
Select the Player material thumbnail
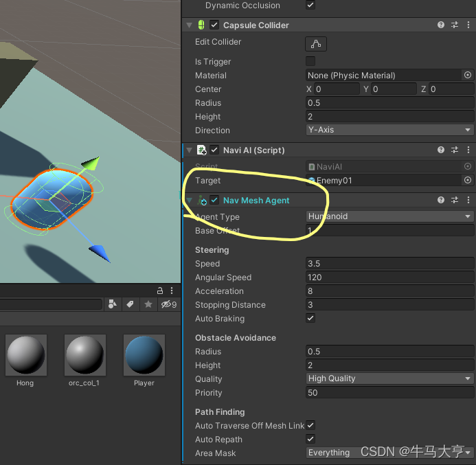pos(144,355)
